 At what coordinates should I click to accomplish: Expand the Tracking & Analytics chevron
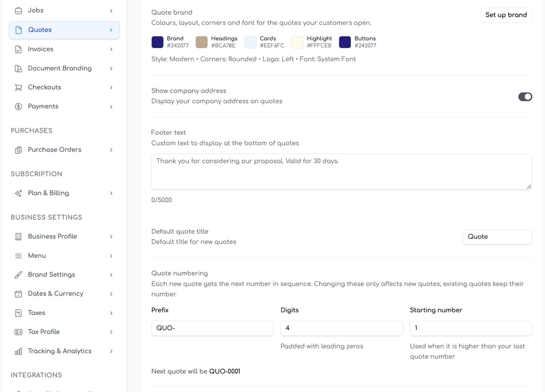(x=111, y=351)
